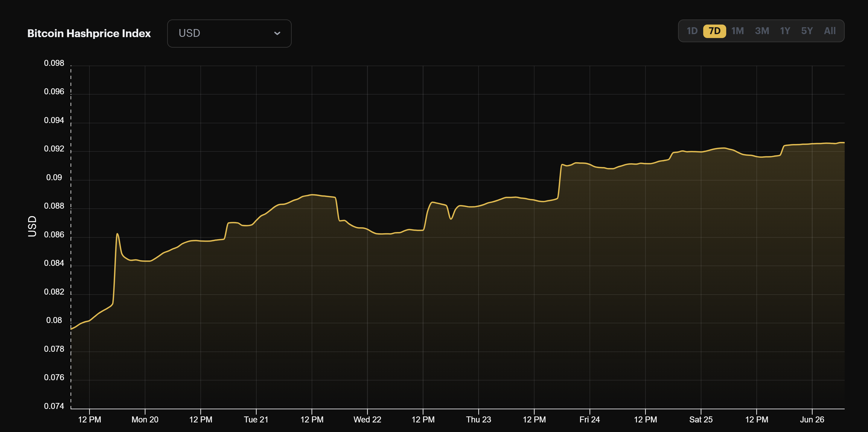Choose the 1Y time range
The image size is (868, 432).
(x=785, y=31)
